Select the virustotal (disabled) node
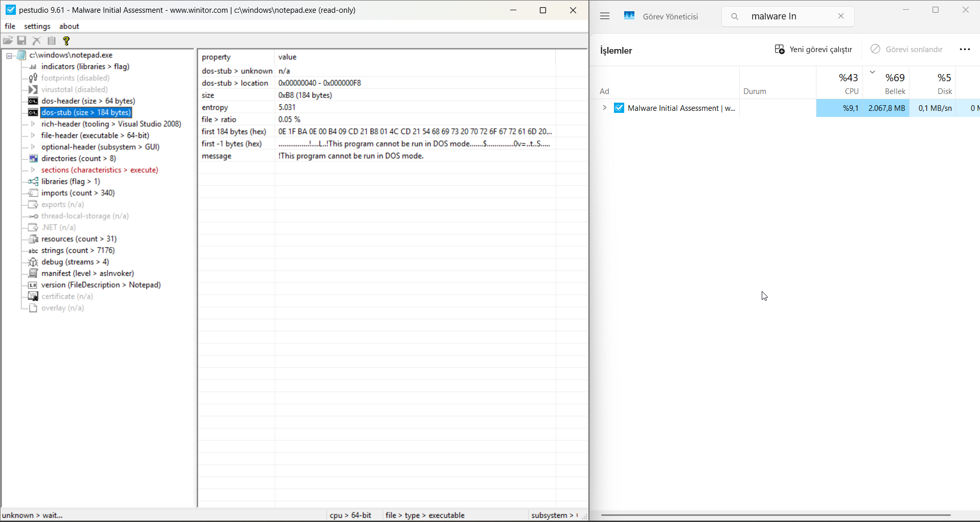The image size is (980, 522). (x=74, y=89)
